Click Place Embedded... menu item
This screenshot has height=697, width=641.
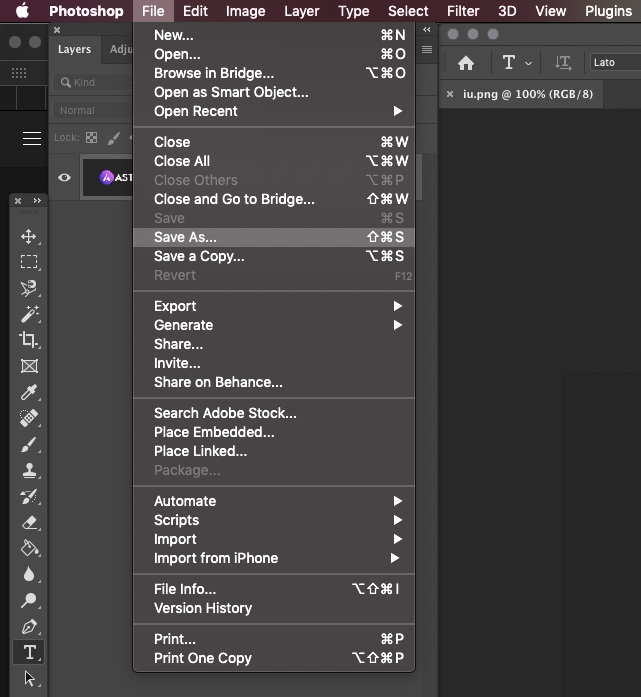point(274,432)
